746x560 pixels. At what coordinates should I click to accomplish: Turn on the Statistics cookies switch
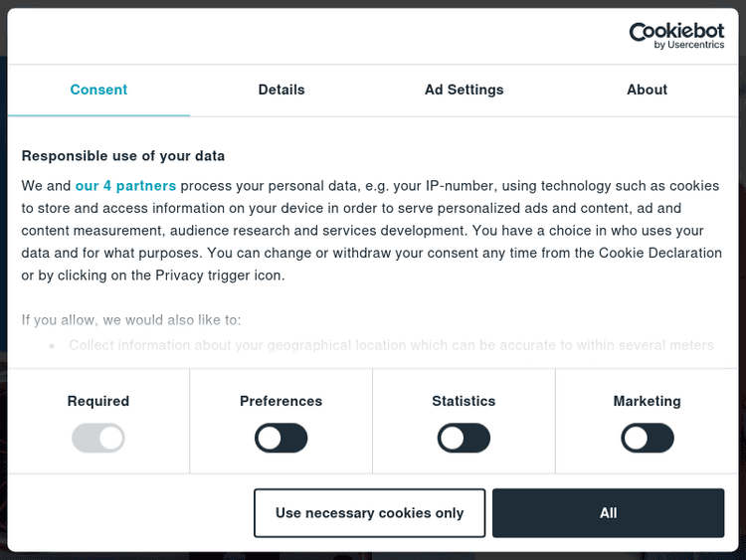[464, 438]
